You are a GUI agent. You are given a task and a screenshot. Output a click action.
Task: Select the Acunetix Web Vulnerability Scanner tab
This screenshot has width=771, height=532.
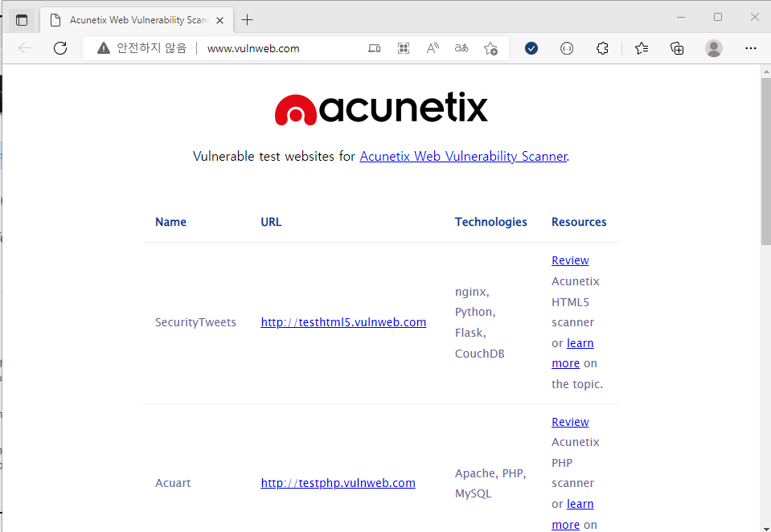[136, 20]
